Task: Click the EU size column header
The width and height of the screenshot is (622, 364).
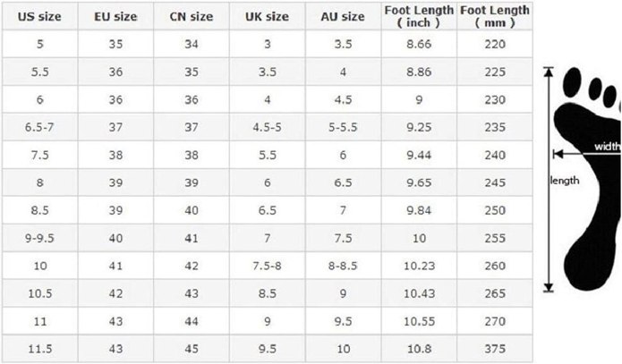Action: pos(115,16)
